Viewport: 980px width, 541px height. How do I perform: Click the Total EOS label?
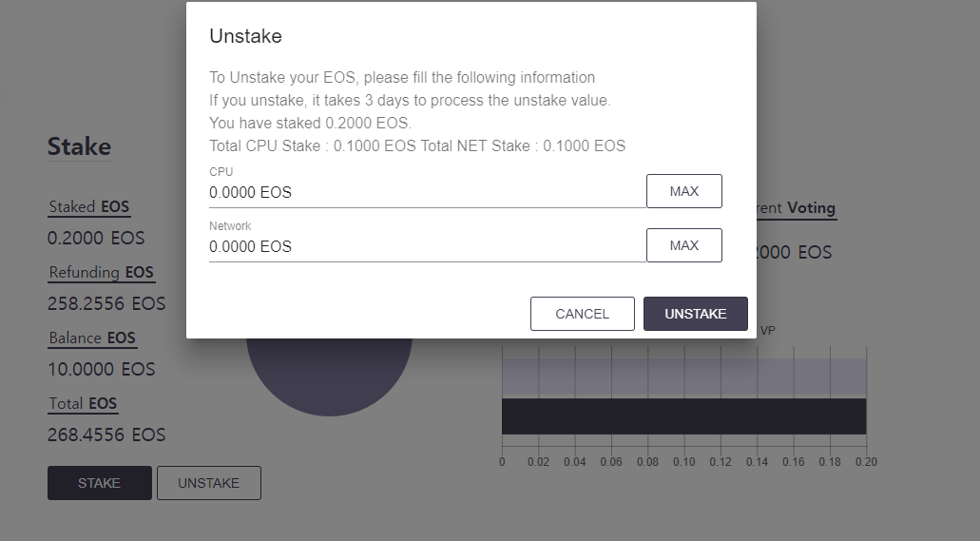pyautogui.click(x=83, y=404)
